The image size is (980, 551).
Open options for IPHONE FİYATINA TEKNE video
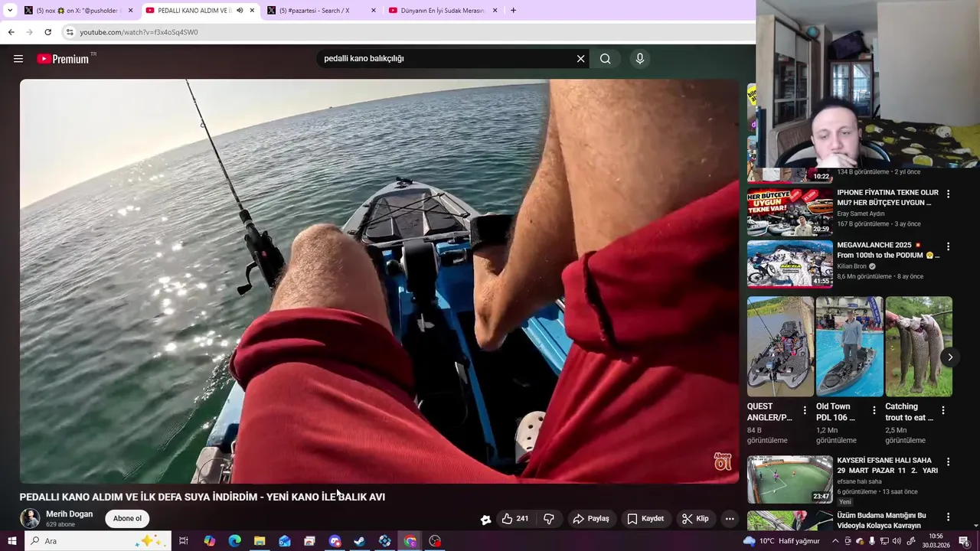pos(948,194)
